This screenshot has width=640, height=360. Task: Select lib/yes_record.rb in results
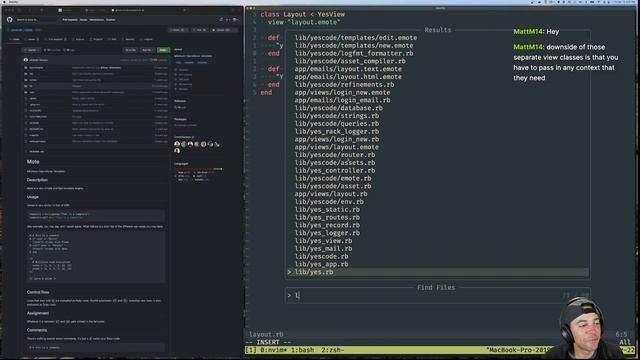327,225
